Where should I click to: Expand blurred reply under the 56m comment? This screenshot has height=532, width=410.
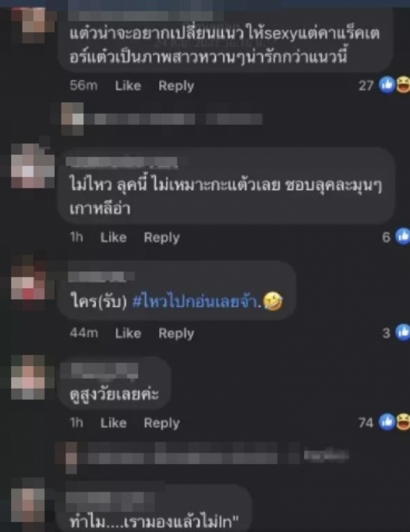[x=162, y=119]
